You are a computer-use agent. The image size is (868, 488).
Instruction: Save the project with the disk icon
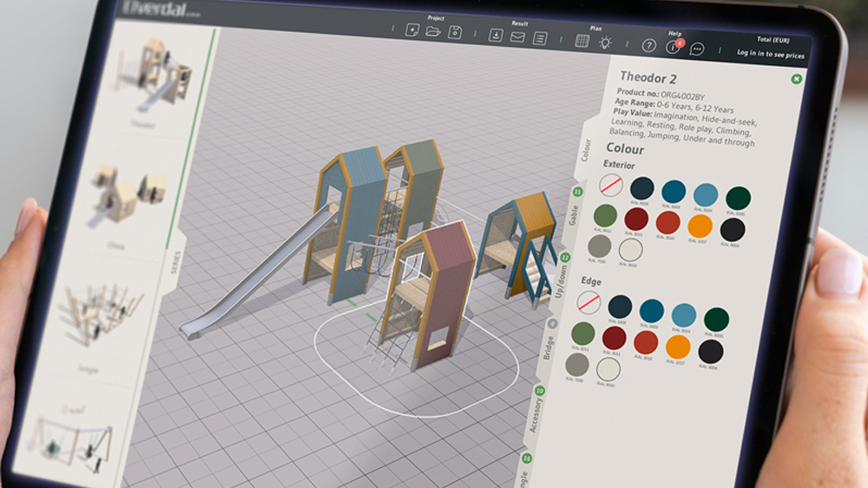pos(455,33)
